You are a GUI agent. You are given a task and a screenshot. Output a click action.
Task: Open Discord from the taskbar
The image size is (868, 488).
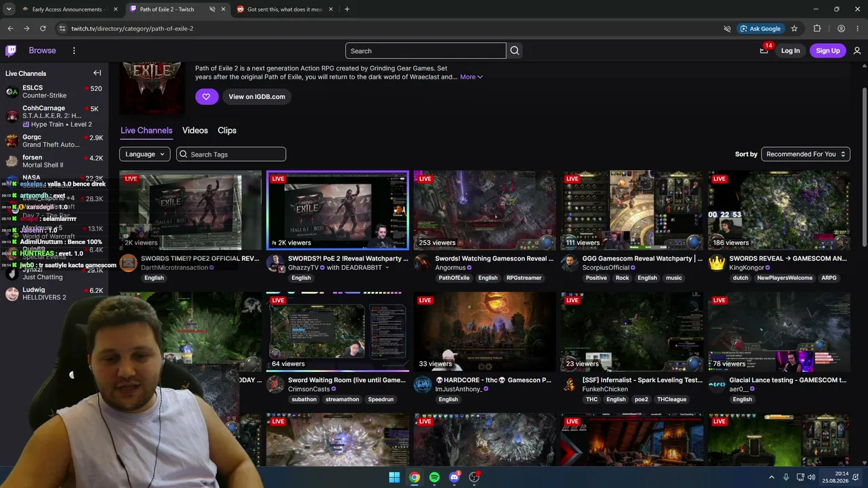pyautogui.click(x=454, y=477)
